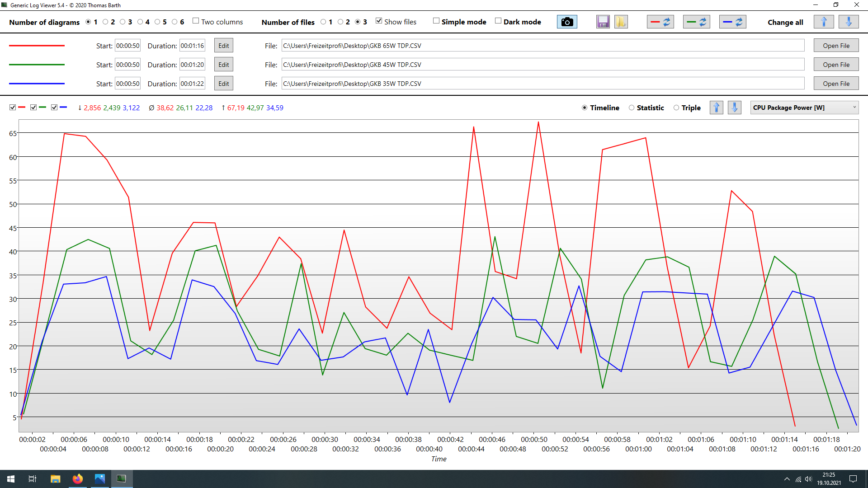Expand the CPU Package Power dropdown
This screenshot has width=868, height=488.
tap(804, 108)
